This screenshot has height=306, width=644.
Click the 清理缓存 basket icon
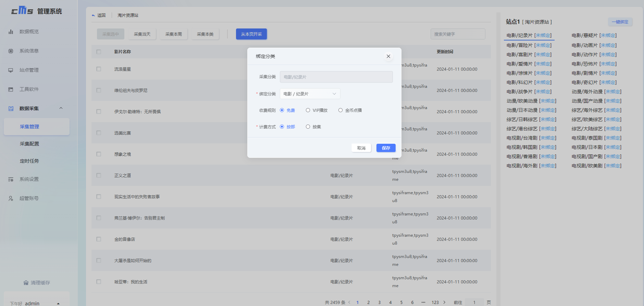[26, 283]
